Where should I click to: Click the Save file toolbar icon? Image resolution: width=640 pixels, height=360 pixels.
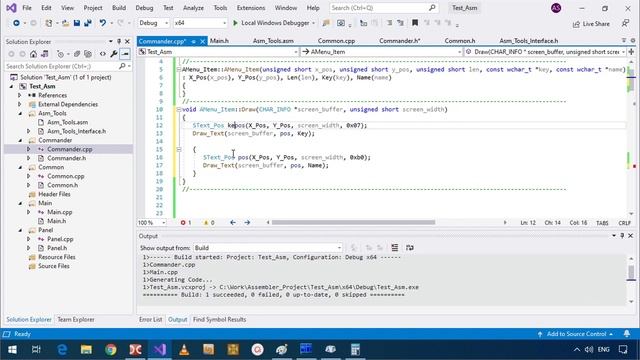77,23
